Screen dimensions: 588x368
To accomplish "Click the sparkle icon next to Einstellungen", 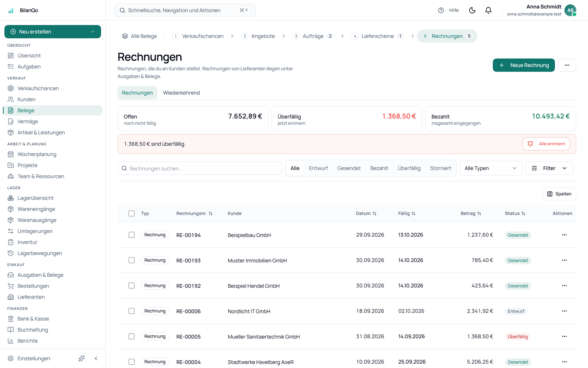I will click(x=82, y=358).
